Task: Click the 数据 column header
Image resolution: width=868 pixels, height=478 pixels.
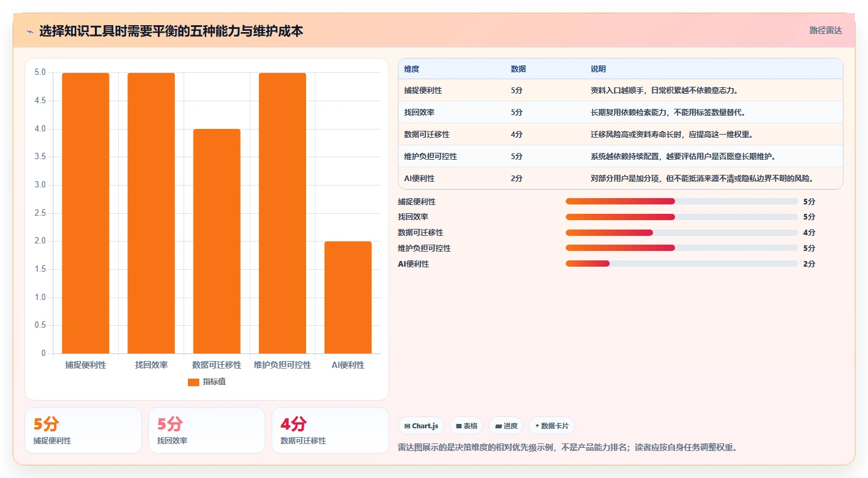Action: tap(519, 69)
